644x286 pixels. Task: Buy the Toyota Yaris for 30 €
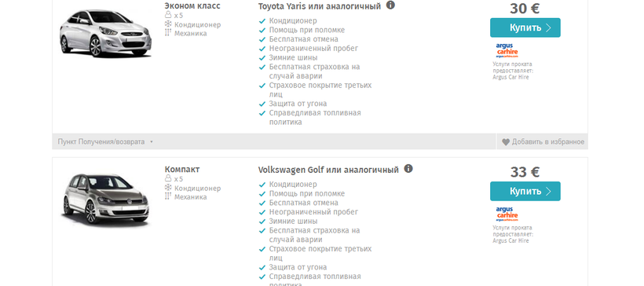(x=525, y=27)
